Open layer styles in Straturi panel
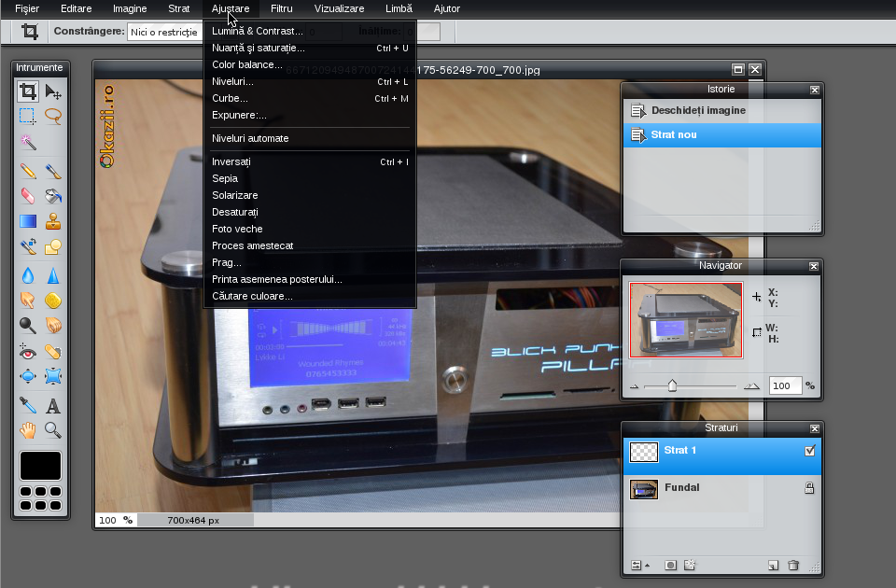 tap(690, 566)
